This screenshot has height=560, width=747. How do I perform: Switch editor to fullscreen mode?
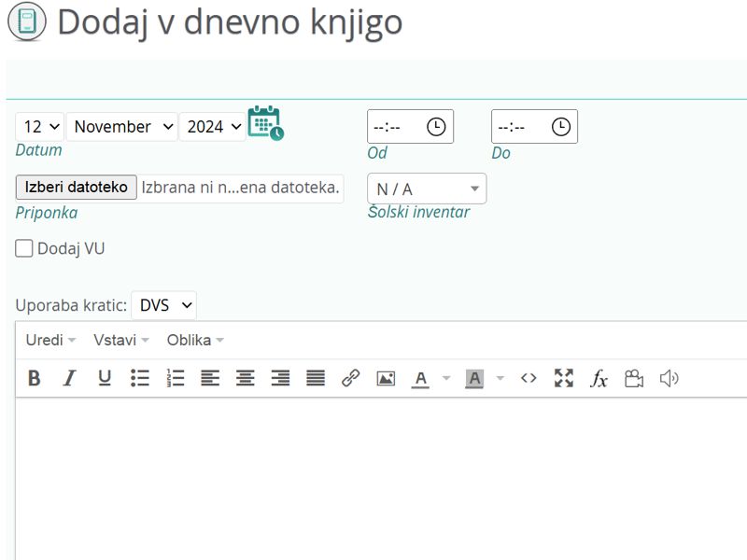tap(563, 378)
